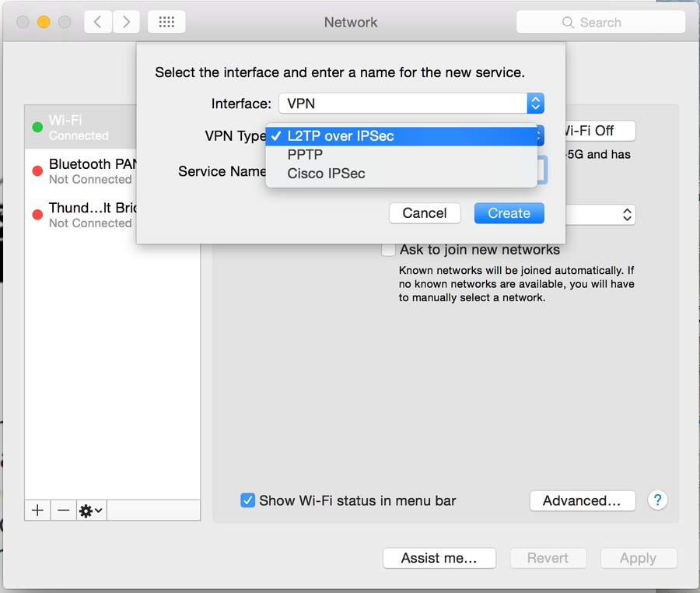Screen dimensions: 700x593
Task: Click the minus button to remove service
Action: [64, 511]
